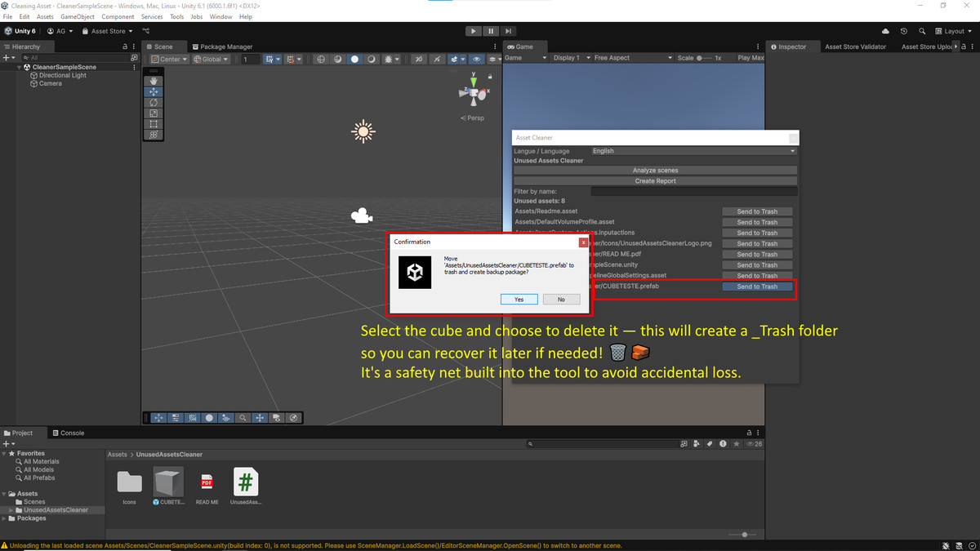Image resolution: width=980 pixels, height=551 pixels.
Task: Click No in the Confirmation dialog
Action: (561, 300)
